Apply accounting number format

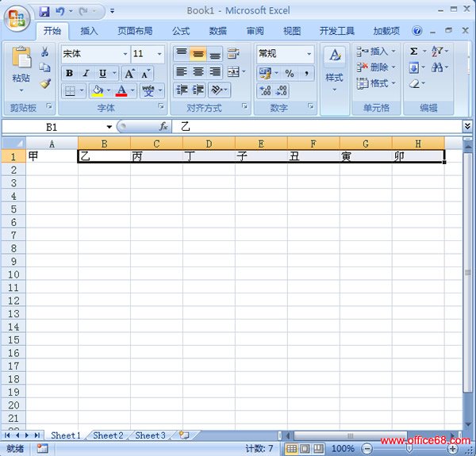265,73
